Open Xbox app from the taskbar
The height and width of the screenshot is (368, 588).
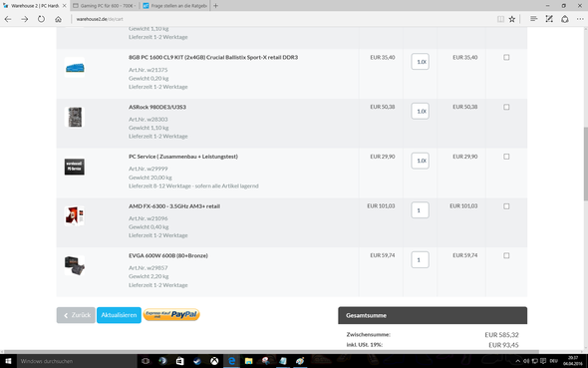(214, 361)
